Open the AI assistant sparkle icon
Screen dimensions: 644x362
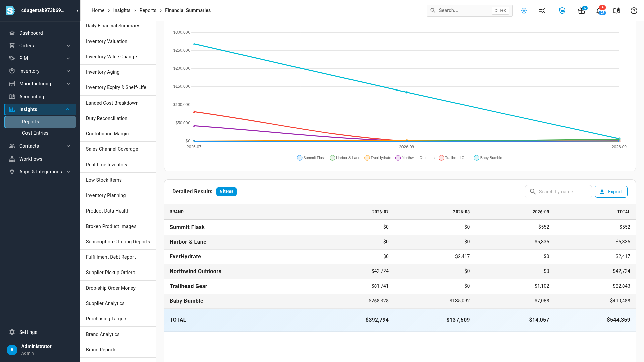tap(524, 11)
